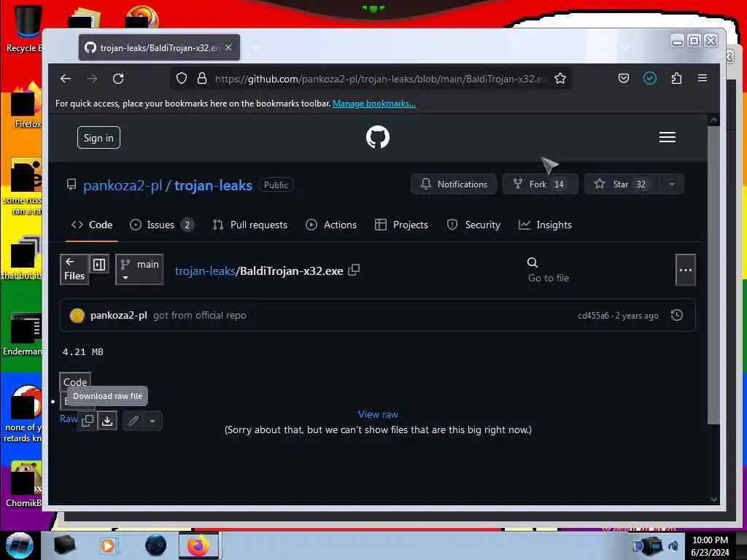Expand the main branch selector dropdown
Screen dimensions: 747x560
click(139, 270)
